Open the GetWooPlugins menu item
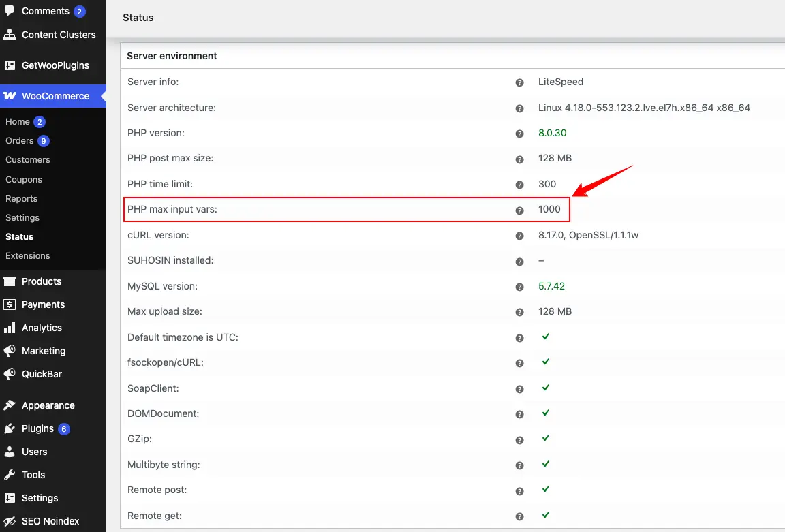The image size is (785, 532). (x=53, y=65)
